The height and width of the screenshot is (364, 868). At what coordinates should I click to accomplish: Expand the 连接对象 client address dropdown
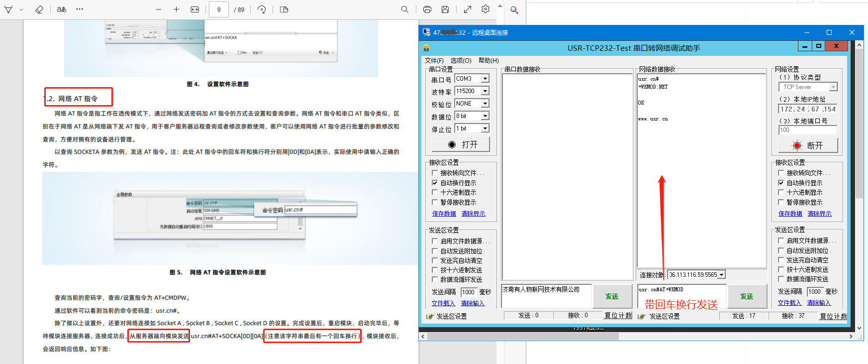(722, 275)
